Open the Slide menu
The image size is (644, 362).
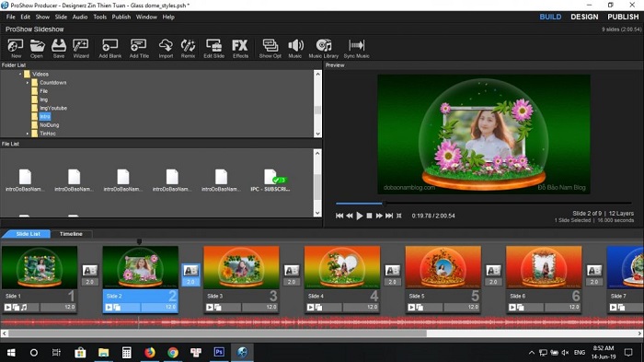61,17
